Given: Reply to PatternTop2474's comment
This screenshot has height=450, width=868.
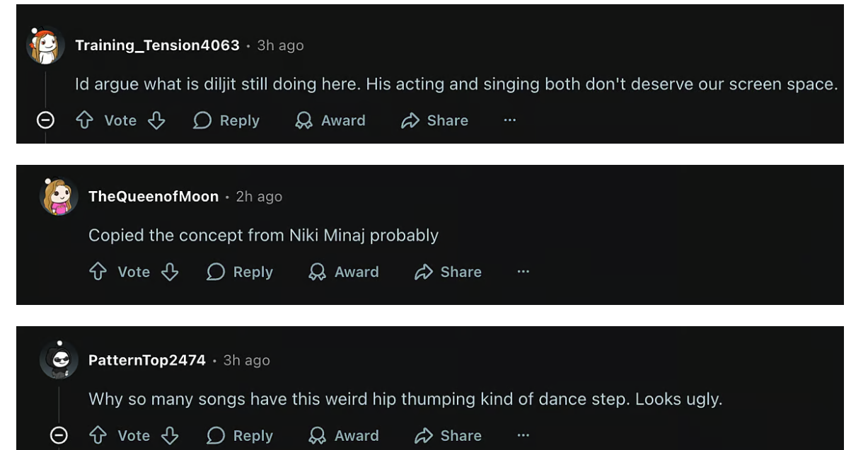Looking at the screenshot, I should point(239,436).
